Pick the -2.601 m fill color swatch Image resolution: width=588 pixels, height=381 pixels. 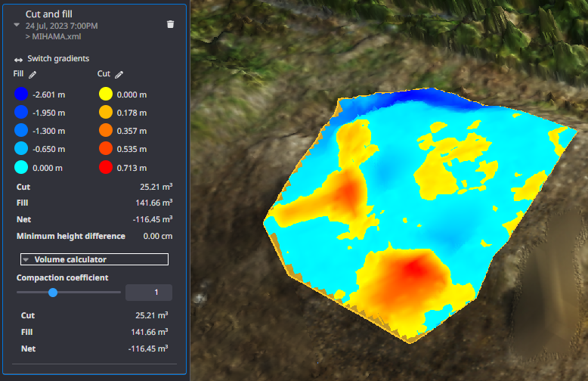[x=21, y=94]
